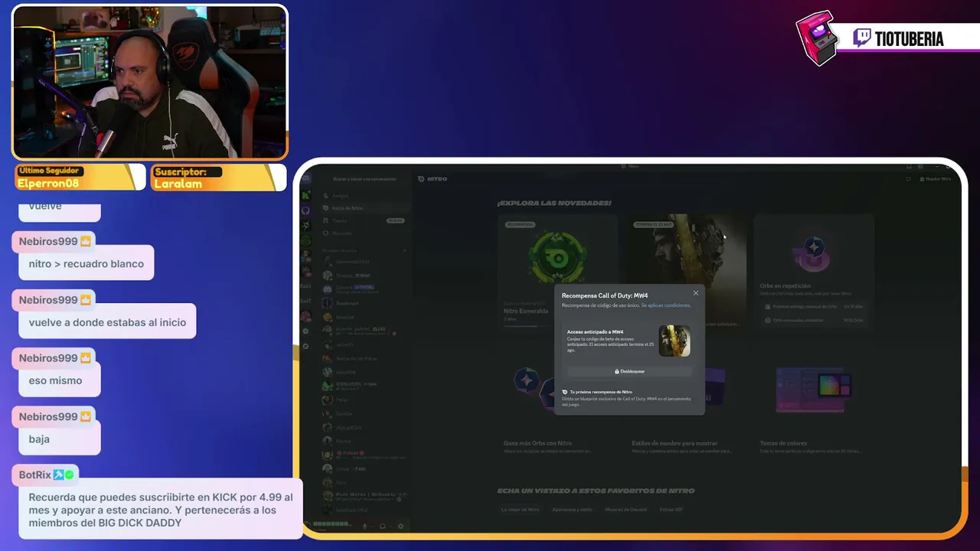Click the 'Buscar o iniciar una conversación' search box
Image resolution: width=980 pixels, height=551 pixels.
[364, 179]
